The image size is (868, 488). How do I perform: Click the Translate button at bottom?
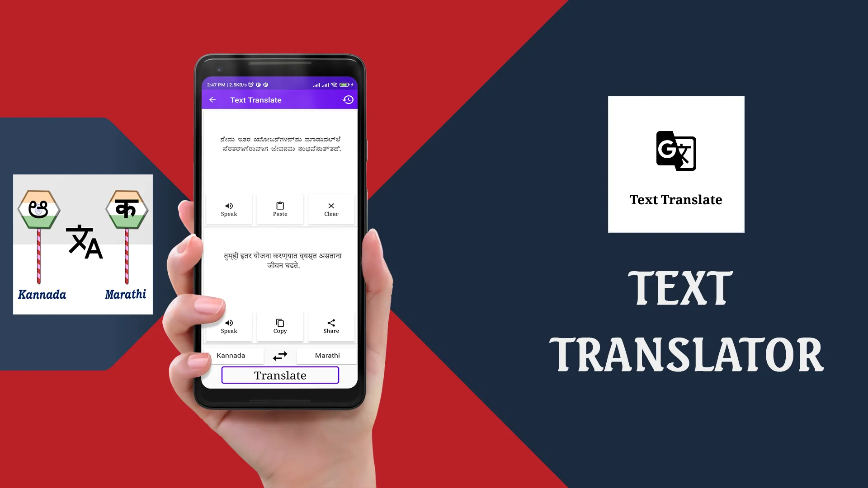[280, 375]
